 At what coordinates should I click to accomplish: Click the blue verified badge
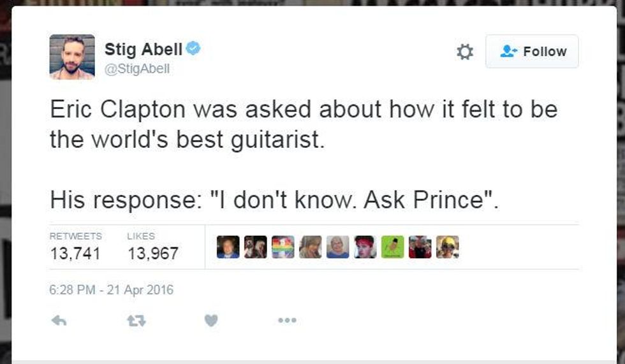193,48
